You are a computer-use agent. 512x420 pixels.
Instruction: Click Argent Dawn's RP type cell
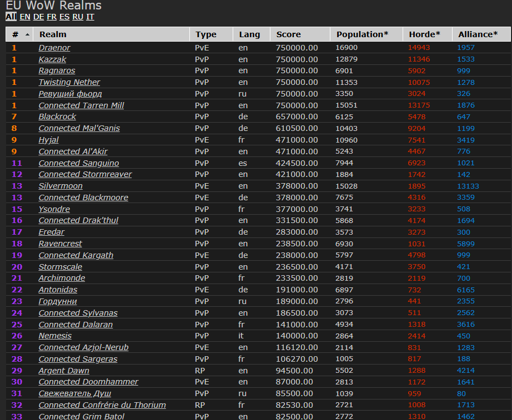[200, 371]
